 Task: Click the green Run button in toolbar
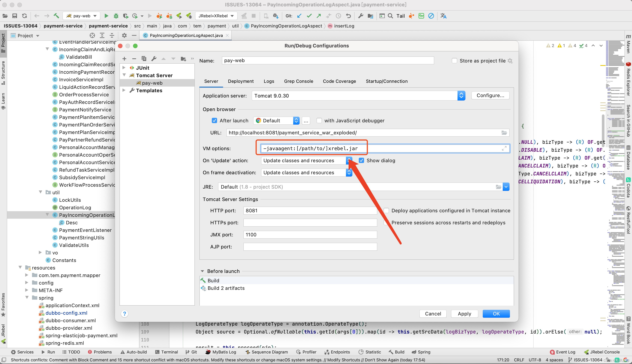106,16
